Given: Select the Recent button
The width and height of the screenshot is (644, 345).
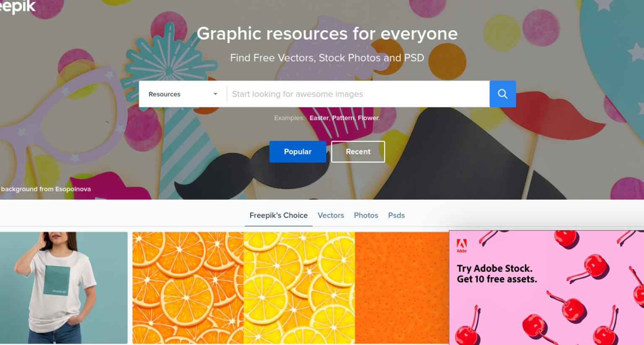Looking at the screenshot, I should coord(358,152).
